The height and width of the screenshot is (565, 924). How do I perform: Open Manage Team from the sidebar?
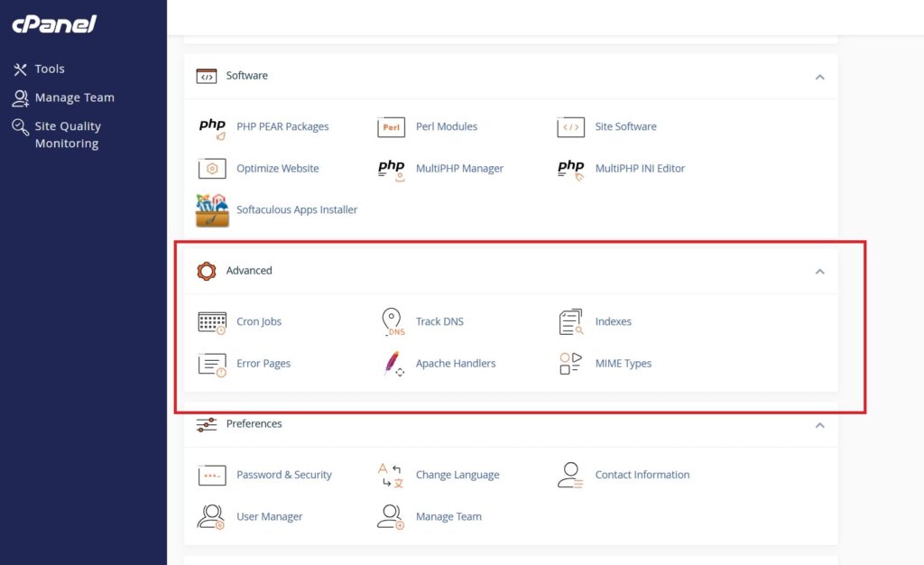[x=74, y=97]
